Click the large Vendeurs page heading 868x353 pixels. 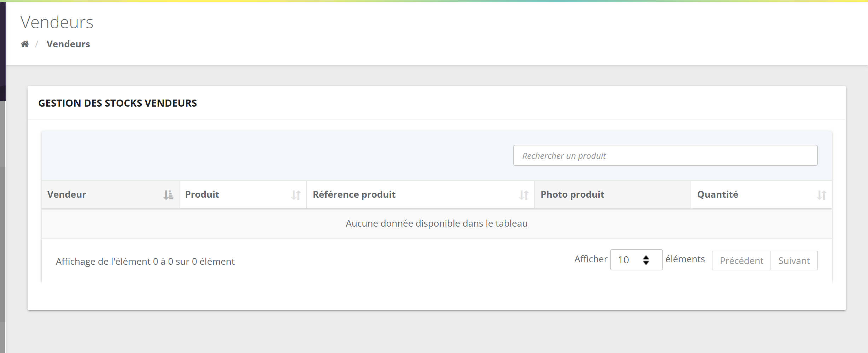click(57, 22)
